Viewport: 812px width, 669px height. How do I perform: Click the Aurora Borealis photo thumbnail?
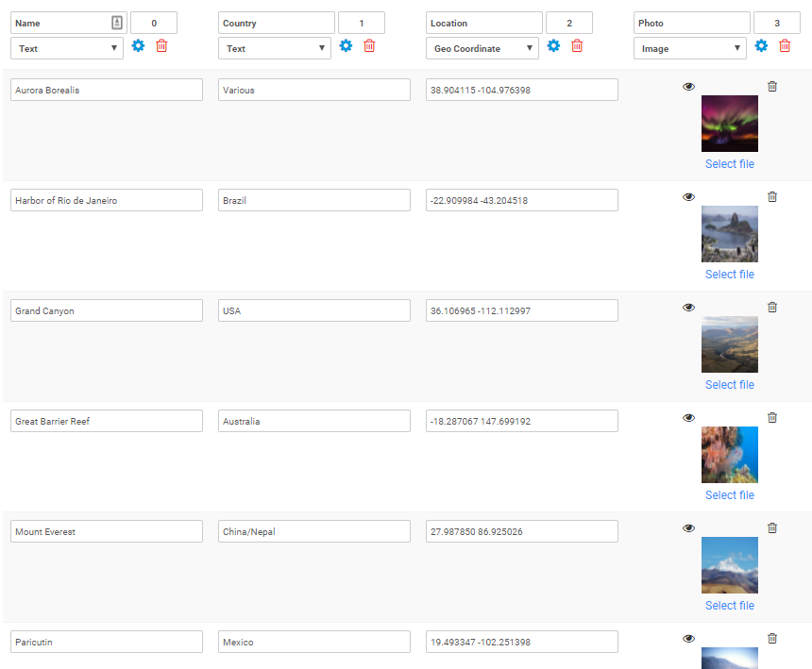[x=730, y=124]
